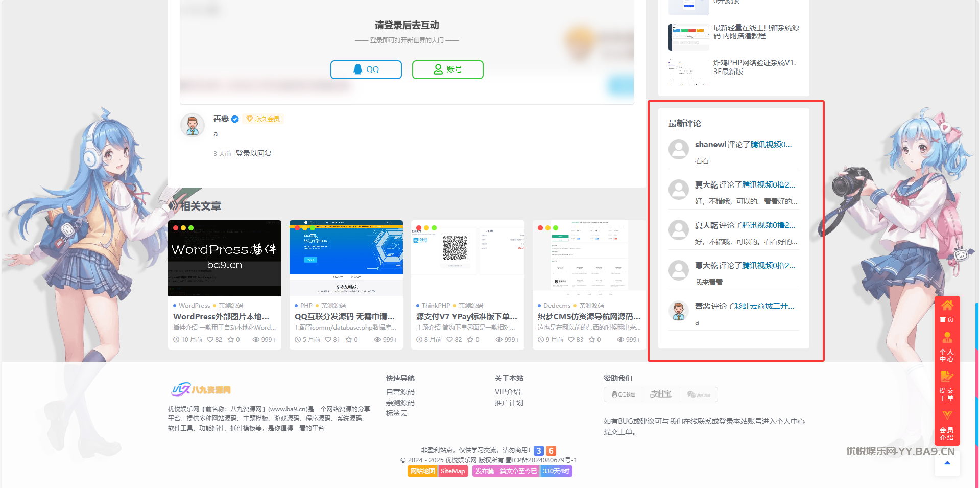
Task: Click the 提交工单 icon in sidebar
Action: pyautogui.click(x=947, y=385)
